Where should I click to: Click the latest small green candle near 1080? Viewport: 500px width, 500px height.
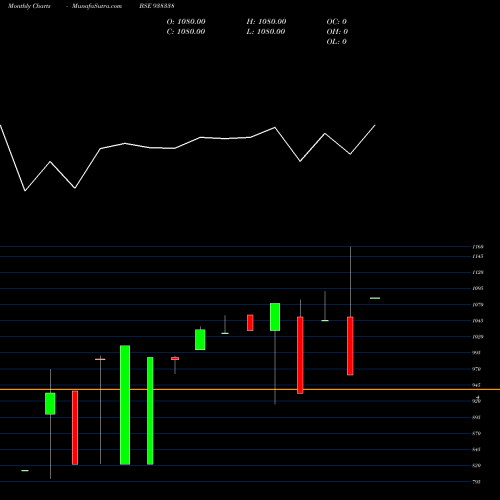click(x=375, y=298)
